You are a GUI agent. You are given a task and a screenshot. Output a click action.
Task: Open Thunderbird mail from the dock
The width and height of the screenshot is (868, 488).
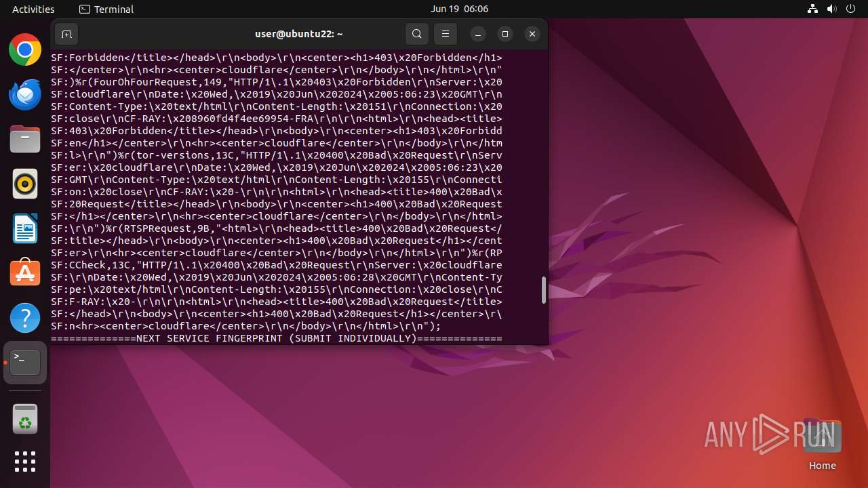click(25, 94)
